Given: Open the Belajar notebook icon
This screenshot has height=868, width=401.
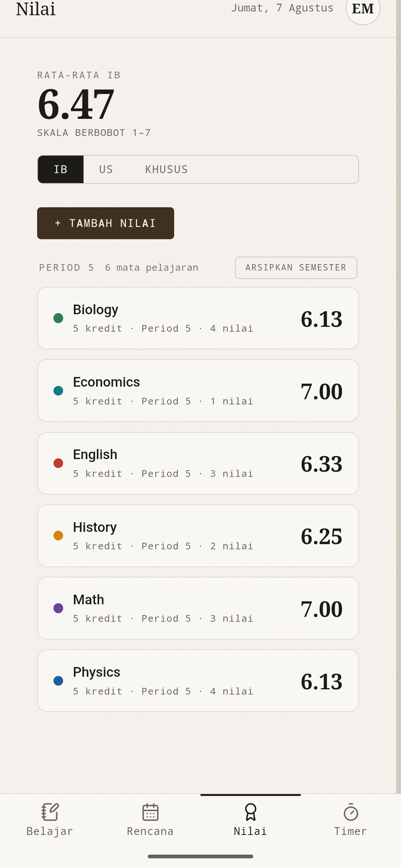Looking at the screenshot, I should click(50, 812).
